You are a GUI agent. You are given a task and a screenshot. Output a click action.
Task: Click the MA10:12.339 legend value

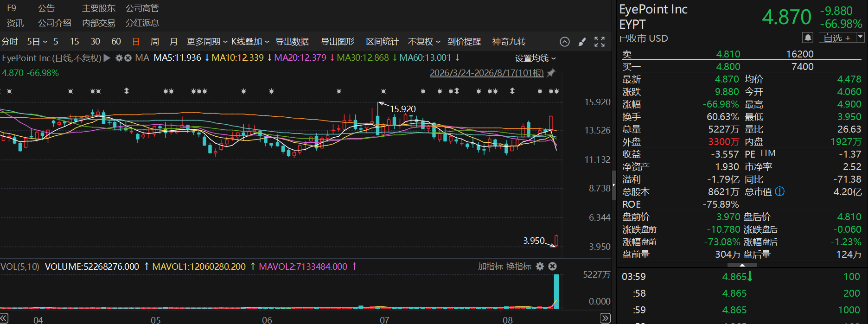[237, 58]
